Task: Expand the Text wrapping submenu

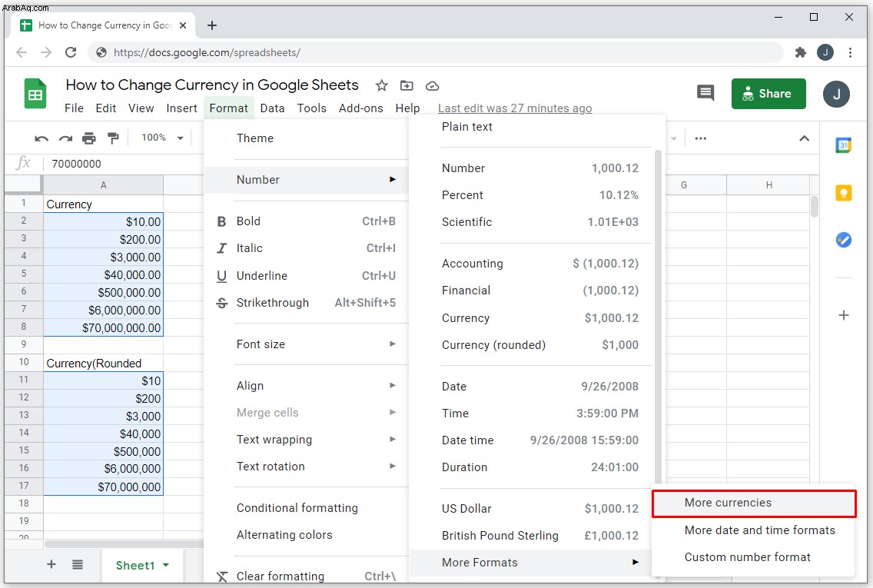Action: pos(306,440)
